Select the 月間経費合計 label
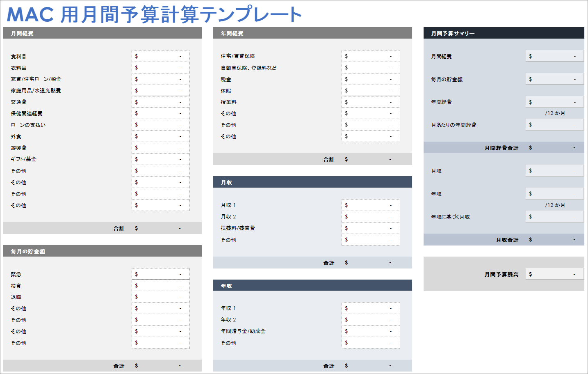The image size is (588, 374). tap(501, 148)
